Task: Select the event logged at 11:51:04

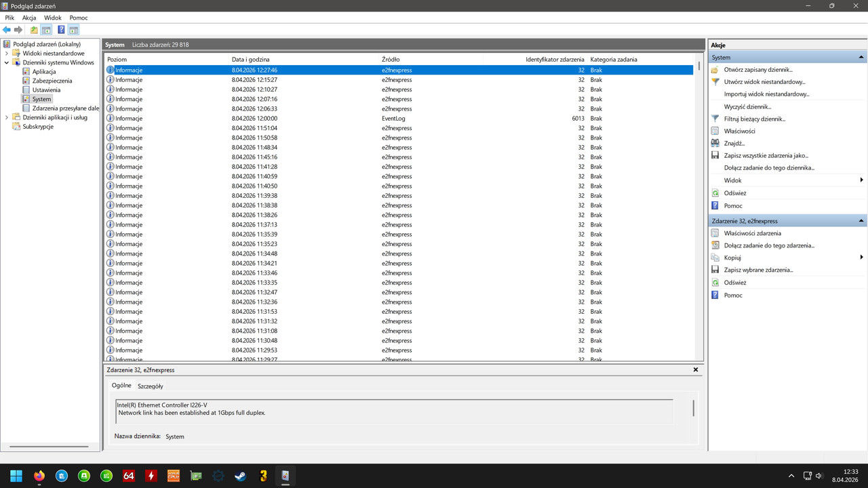Action: coord(399,128)
